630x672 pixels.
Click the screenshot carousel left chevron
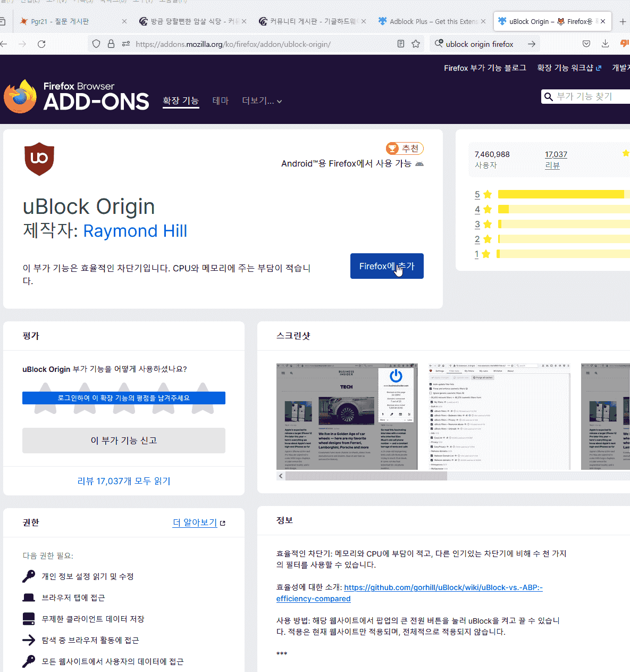click(281, 476)
